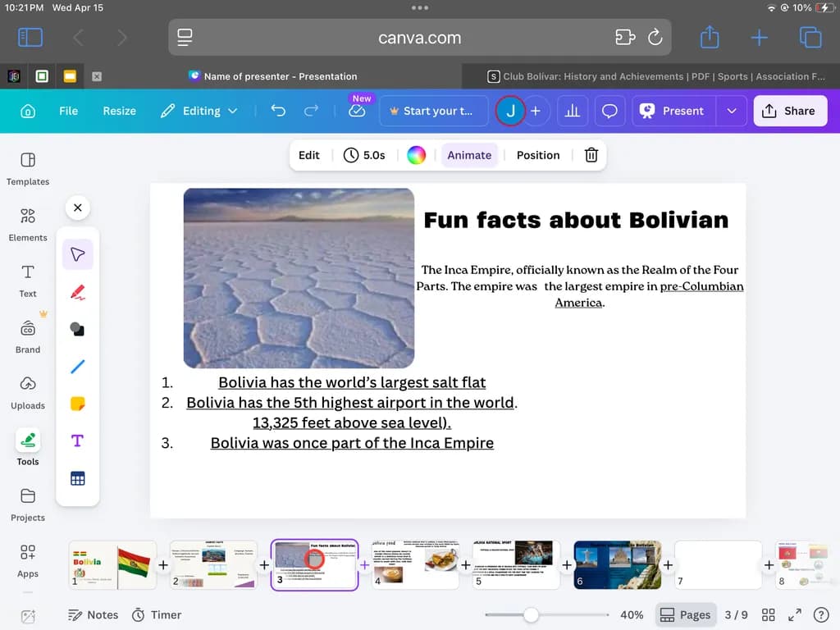Open the help question mark

[x=820, y=614]
